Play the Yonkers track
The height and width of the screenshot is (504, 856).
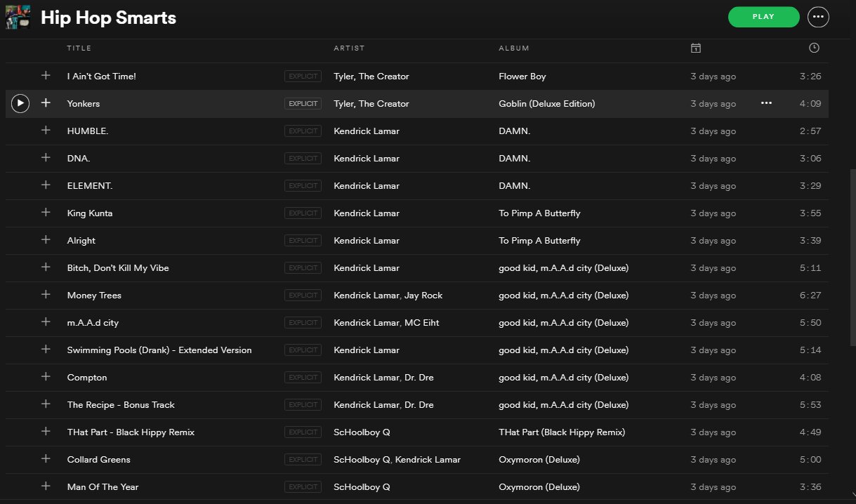(20, 103)
